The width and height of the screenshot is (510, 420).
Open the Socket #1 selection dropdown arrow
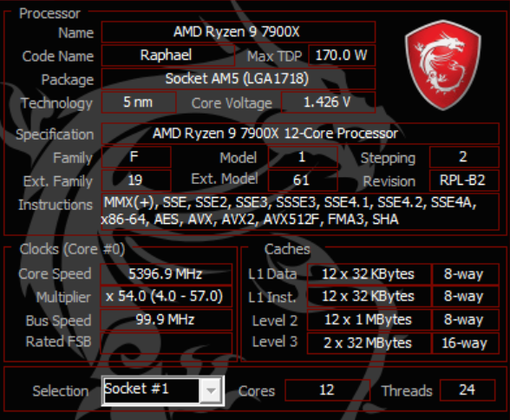pos(211,390)
